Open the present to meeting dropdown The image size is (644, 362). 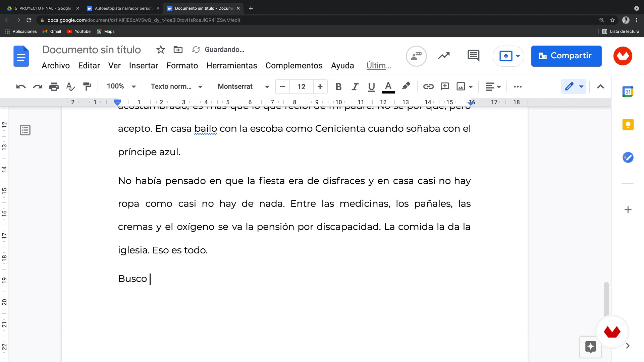click(518, 56)
